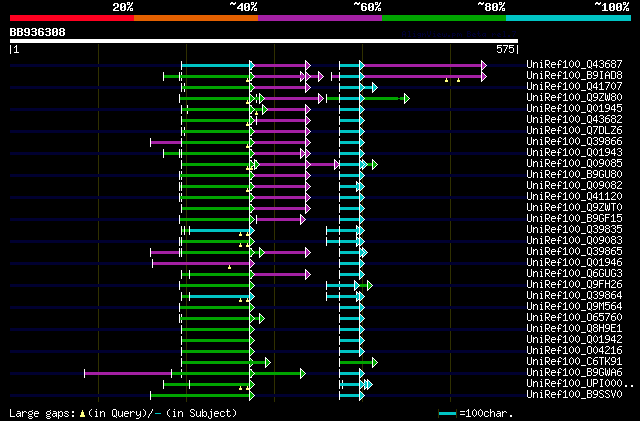
Task: Select the UniRef100_C6TK91 label
Action: coord(574,362)
